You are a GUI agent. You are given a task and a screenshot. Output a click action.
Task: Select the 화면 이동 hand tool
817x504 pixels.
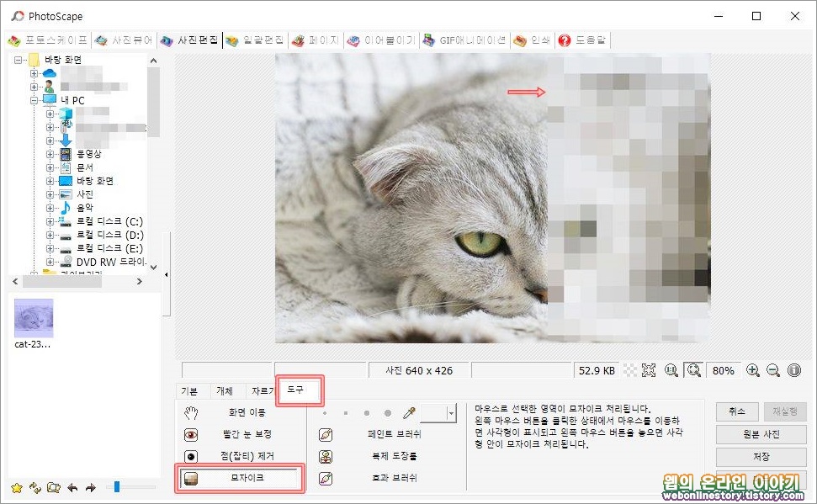[240, 412]
